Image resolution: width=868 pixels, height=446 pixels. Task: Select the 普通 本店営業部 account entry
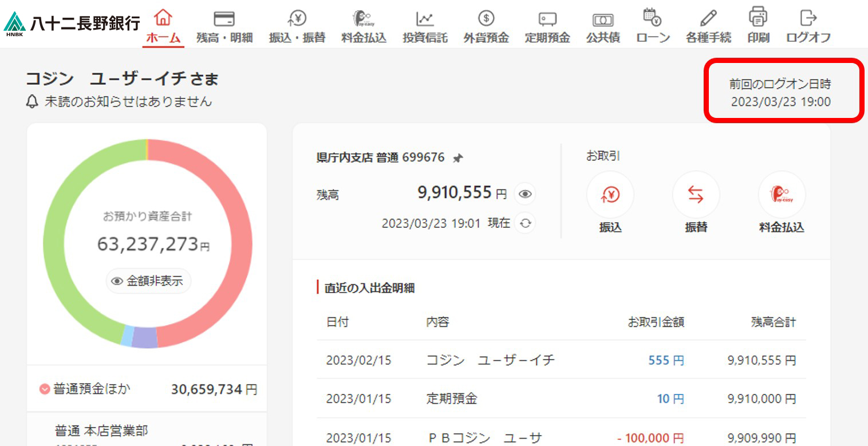pos(102,431)
